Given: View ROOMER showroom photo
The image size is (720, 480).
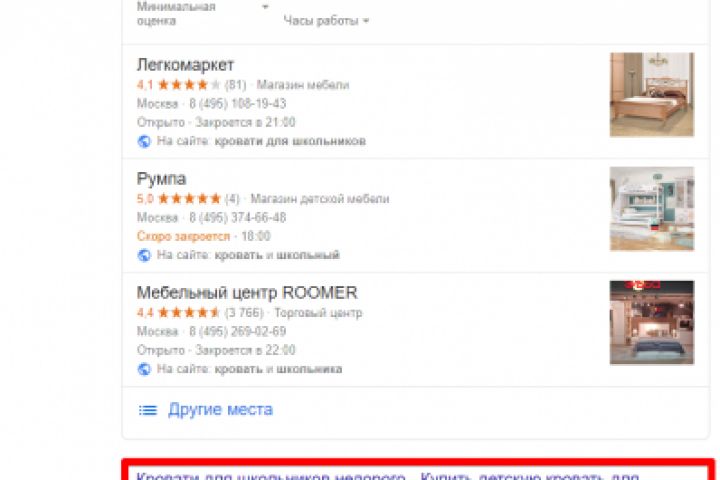Looking at the screenshot, I should pos(652,322).
